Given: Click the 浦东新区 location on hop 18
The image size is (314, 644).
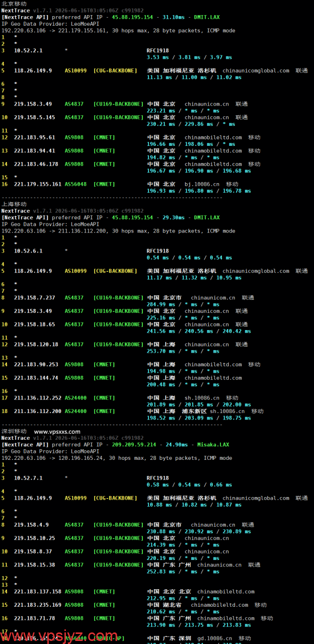Looking at the screenshot, I should point(194,411).
